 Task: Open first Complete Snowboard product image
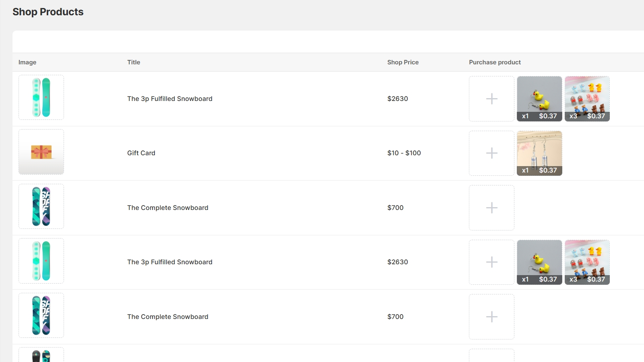pos(41,206)
